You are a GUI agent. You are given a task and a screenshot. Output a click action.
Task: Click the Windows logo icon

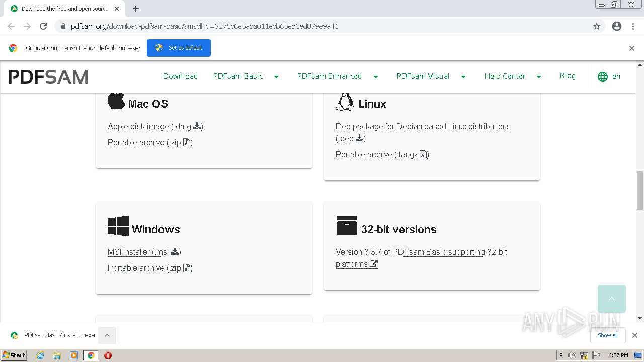pyautogui.click(x=118, y=226)
